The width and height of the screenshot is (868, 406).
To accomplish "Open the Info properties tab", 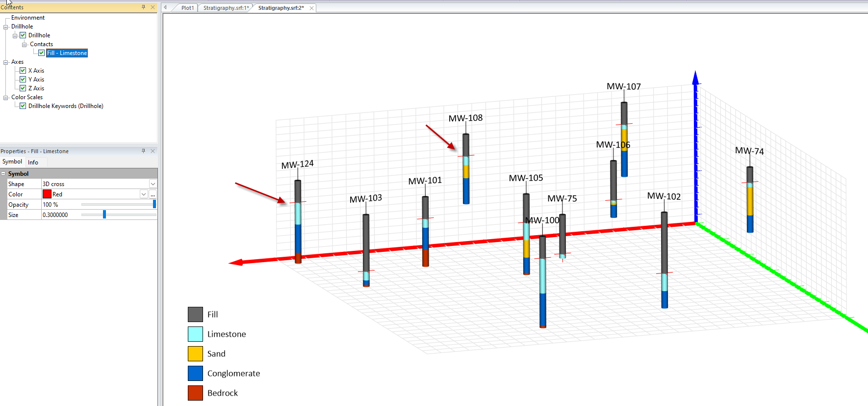I will click(x=33, y=162).
